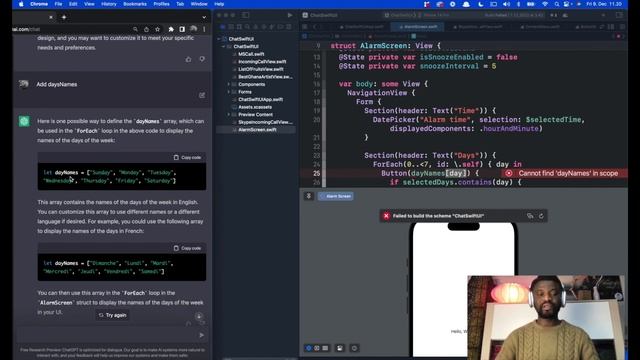Select AlarmScreen.swift in navigator
The image size is (640, 360).
point(257,130)
